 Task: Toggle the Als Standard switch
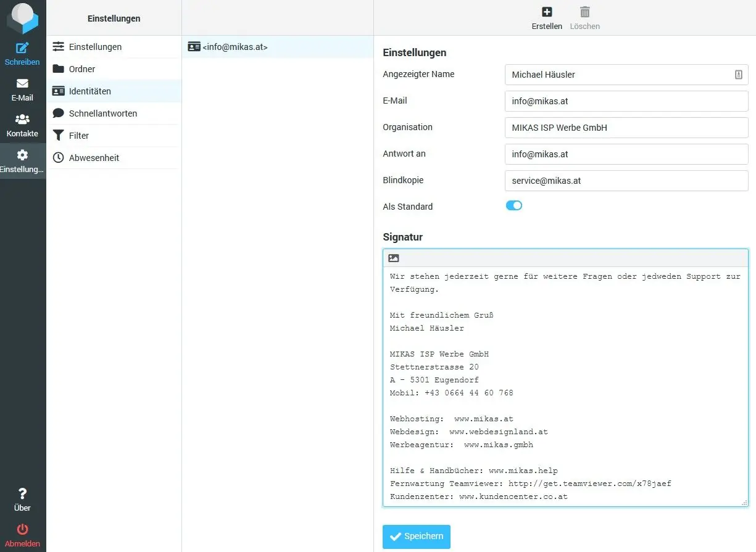pos(513,205)
